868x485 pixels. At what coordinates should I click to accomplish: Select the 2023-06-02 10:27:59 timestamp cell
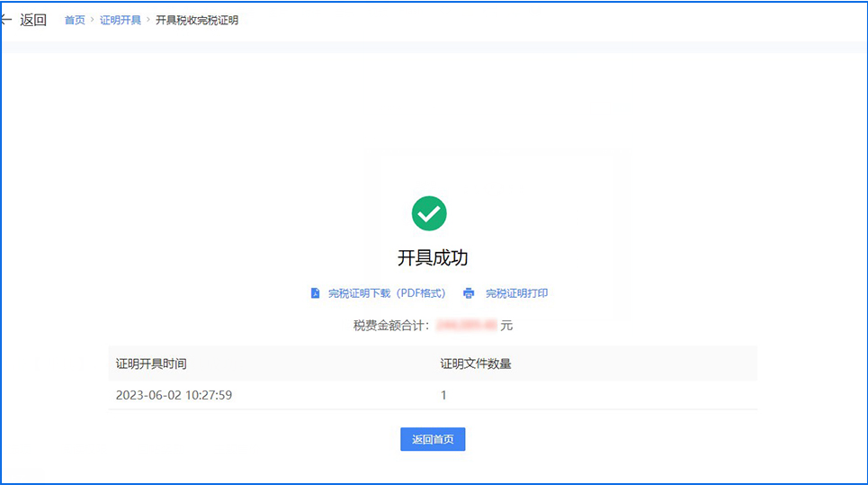pyautogui.click(x=174, y=395)
